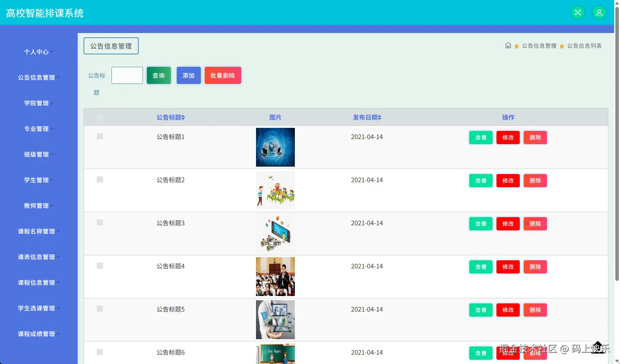Click 修改 for 公告标题5
Image resolution: width=620 pixels, height=364 pixels.
point(508,310)
